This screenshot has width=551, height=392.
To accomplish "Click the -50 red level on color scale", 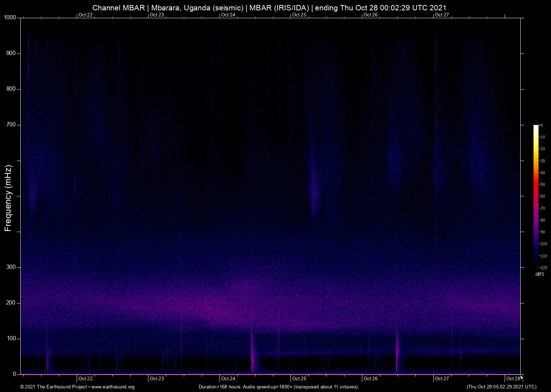I will click(536, 185).
